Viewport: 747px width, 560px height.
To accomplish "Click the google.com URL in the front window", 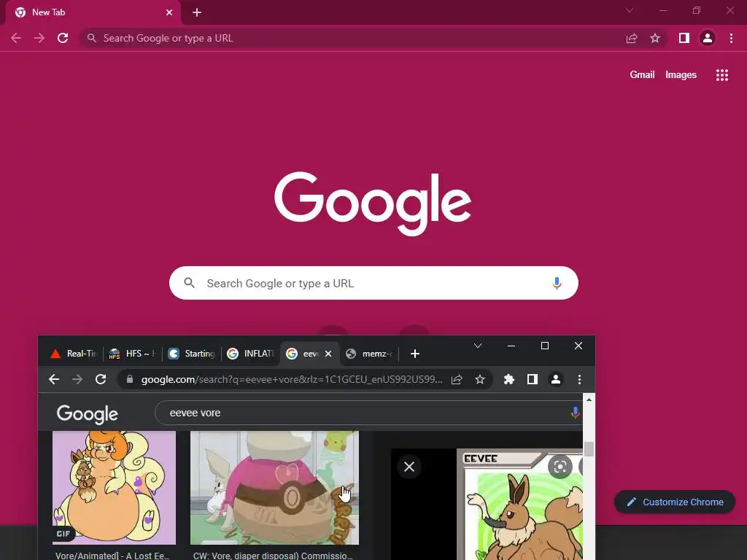I will [292, 379].
